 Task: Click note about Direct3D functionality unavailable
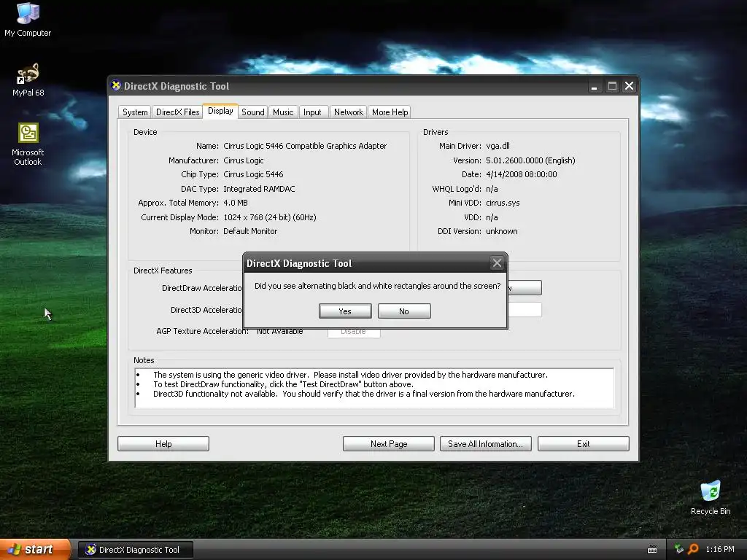click(364, 394)
